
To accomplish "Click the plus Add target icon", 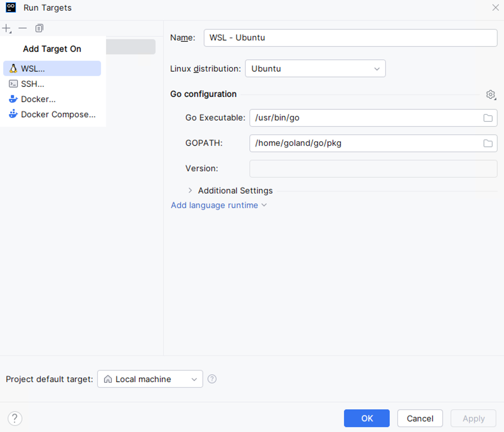I will (6, 28).
